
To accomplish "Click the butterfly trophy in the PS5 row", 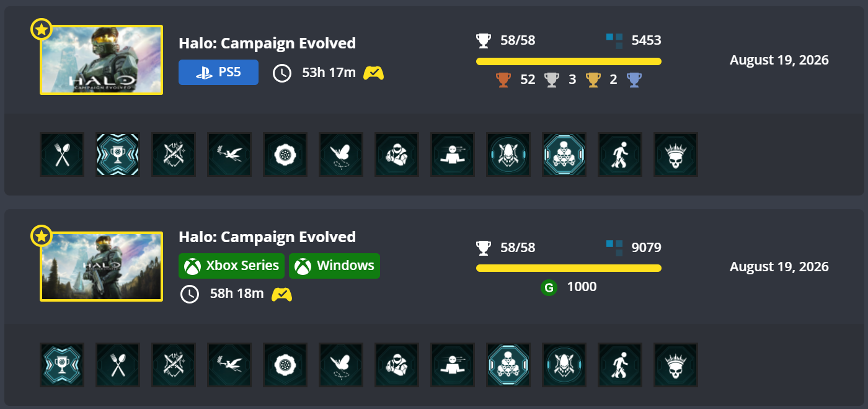I will (x=341, y=155).
